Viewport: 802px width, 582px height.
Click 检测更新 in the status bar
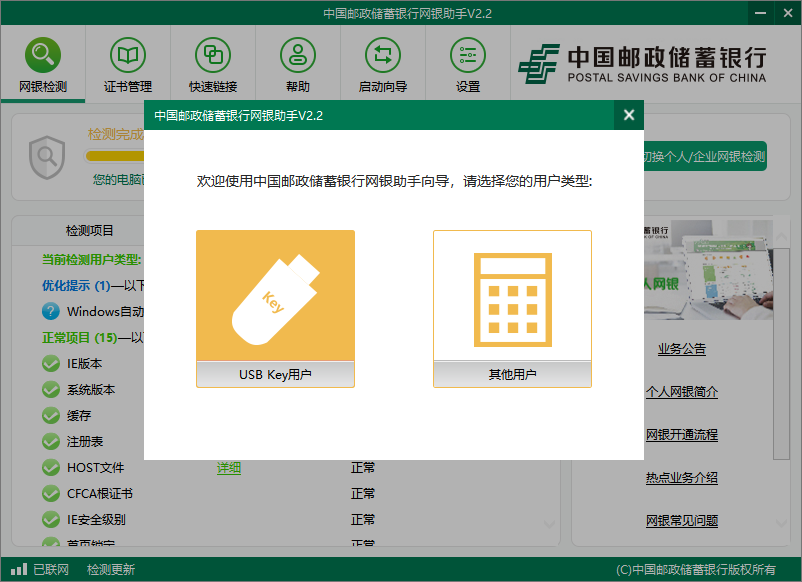click(111, 569)
